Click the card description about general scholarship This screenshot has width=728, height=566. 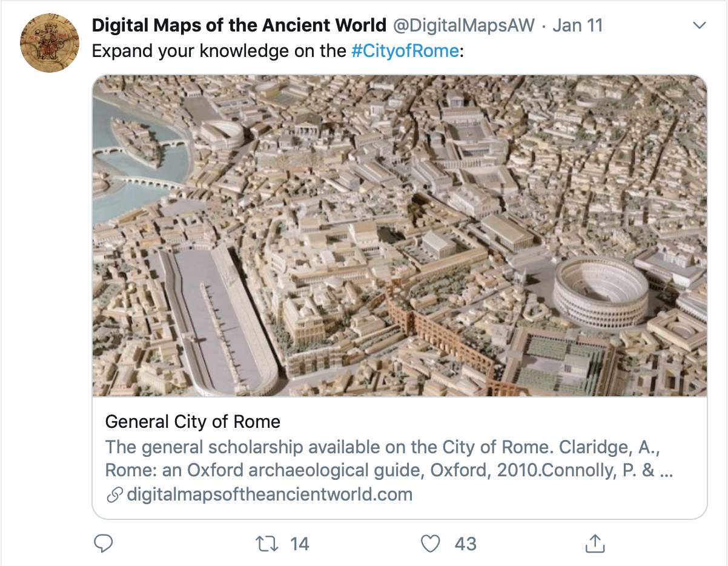pyautogui.click(x=389, y=459)
